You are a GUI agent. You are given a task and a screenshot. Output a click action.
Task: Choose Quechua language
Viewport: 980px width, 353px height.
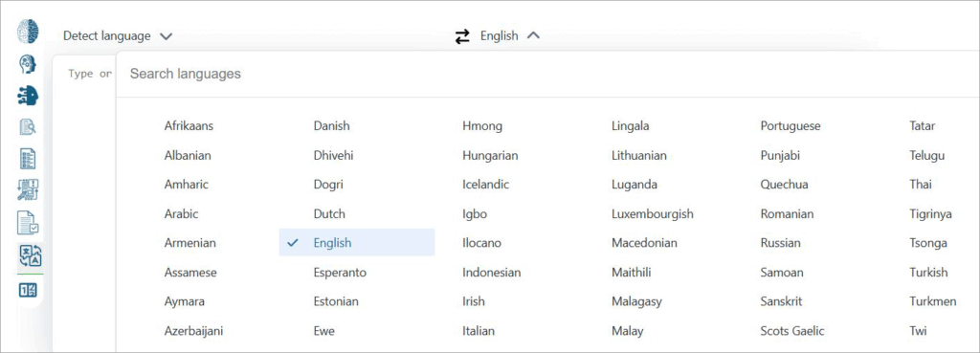785,185
